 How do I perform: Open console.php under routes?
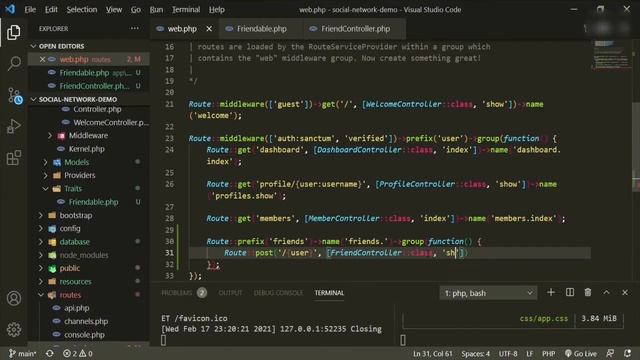pyautogui.click(x=84, y=335)
